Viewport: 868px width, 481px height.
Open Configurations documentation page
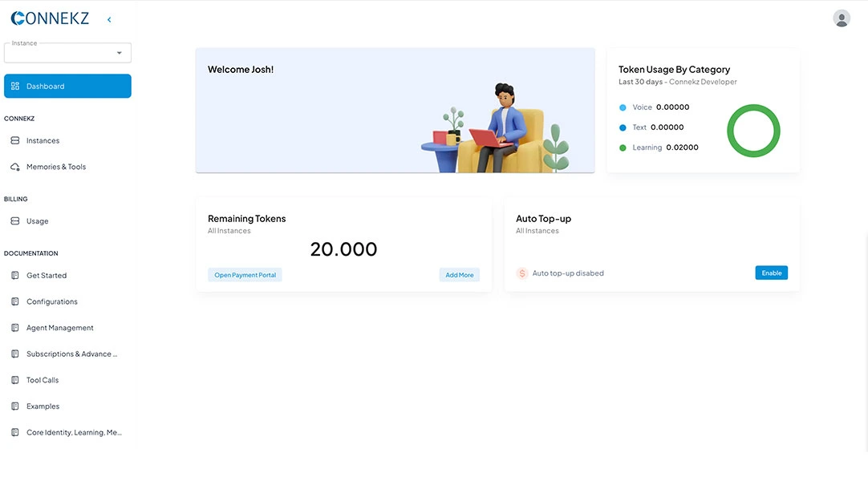(52, 302)
